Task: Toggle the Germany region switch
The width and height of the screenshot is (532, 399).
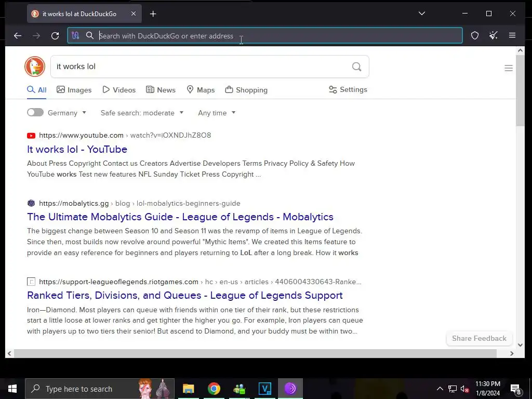Action: click(35, 112)
